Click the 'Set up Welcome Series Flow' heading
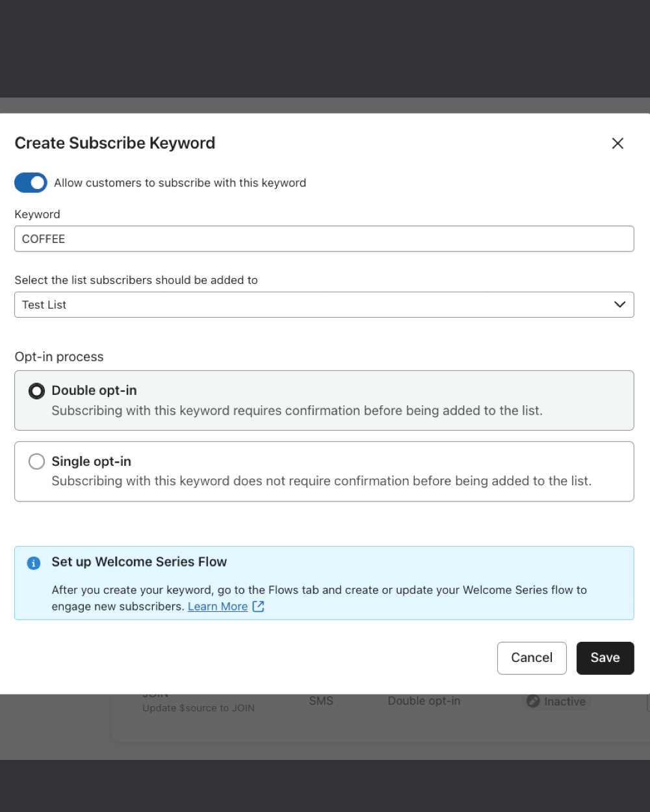The width and height of the screenshot is (650, 812). click(139, 562)
